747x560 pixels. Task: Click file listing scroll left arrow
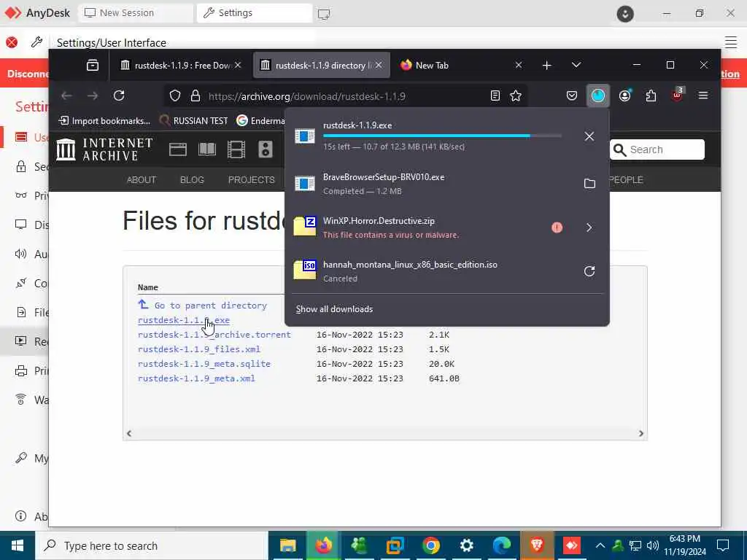pyautogui.click(x=129, y=433)
